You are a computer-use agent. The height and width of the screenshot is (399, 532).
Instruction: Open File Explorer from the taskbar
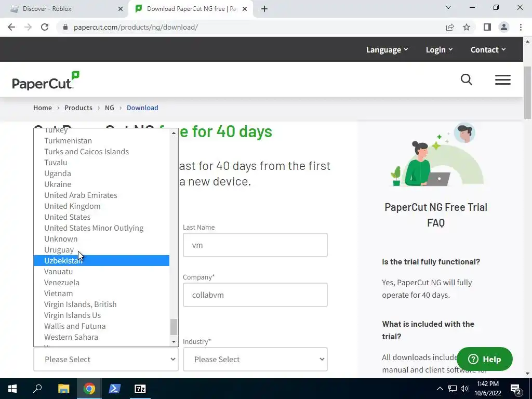(x=63, y=389)
